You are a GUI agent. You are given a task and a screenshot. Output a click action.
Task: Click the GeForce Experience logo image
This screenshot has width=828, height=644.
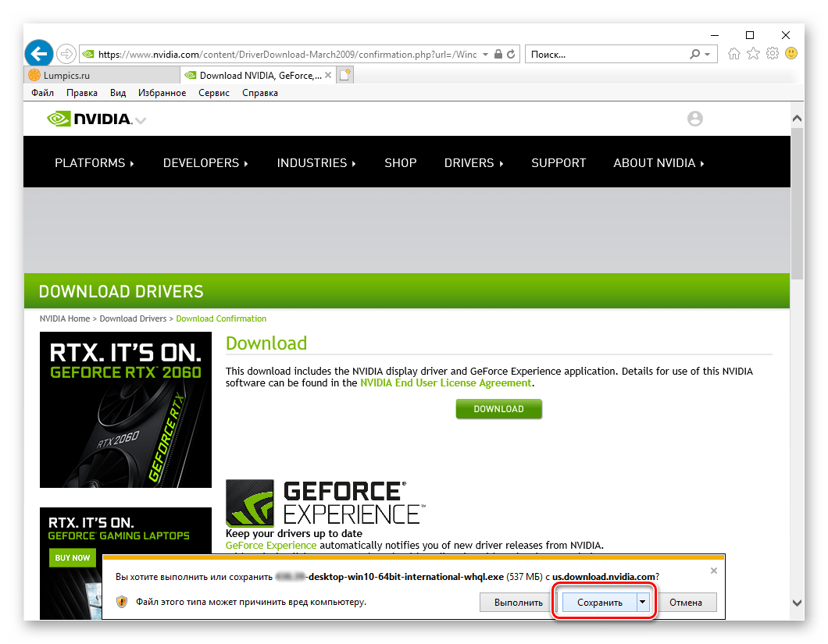coord(325,503)
